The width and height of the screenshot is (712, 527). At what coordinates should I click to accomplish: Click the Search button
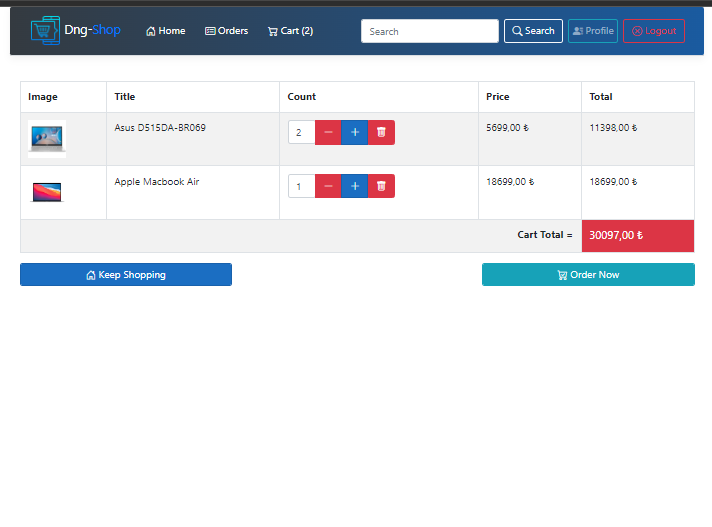click(x=533, y=31)
